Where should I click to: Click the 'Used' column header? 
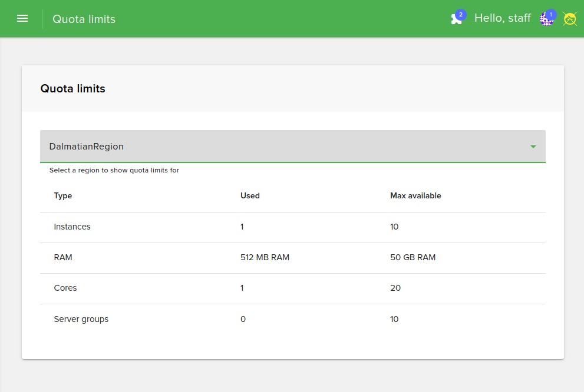pyautogui.click(x=250, y=195)
